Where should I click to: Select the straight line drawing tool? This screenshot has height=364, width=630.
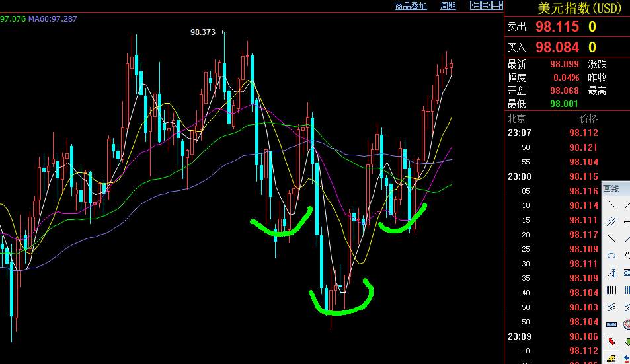tap(611, 205)
